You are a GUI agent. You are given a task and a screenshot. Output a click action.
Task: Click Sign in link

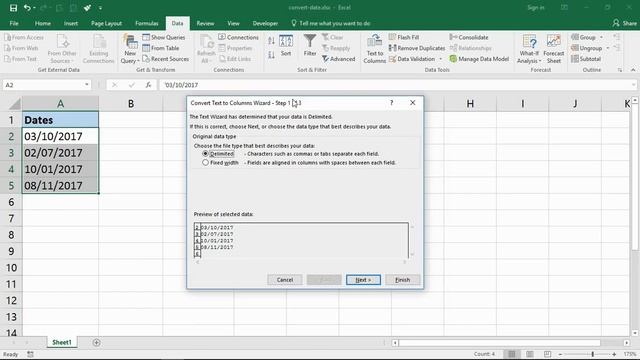(536, 8)
